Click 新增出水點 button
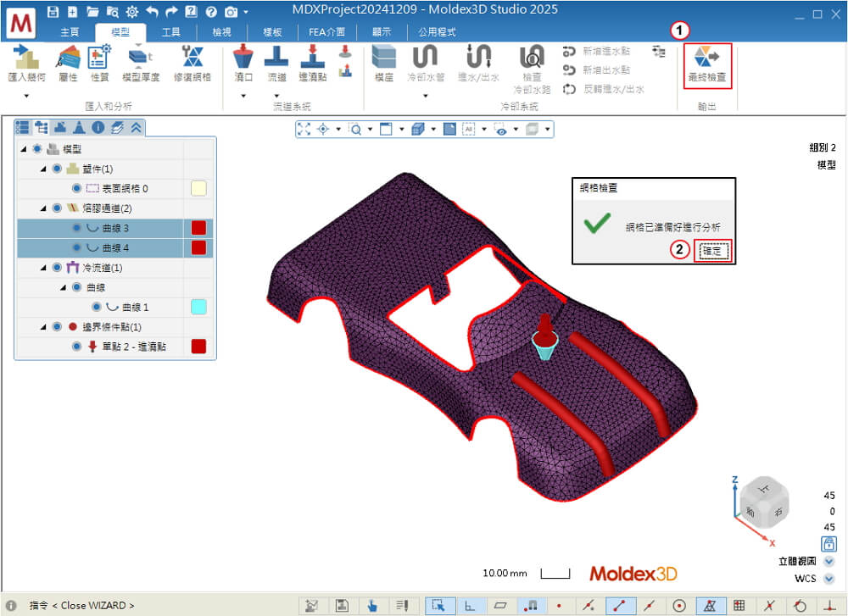 pyautogui.click(x=596, y=70)
